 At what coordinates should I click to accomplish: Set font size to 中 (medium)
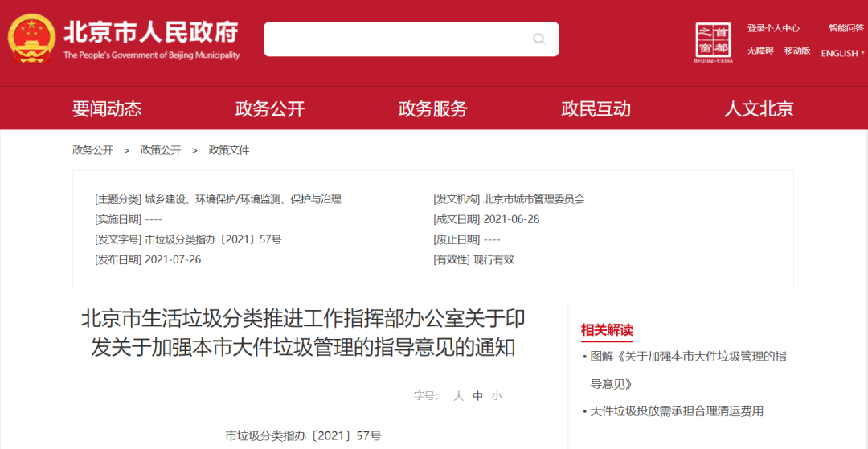477,396
